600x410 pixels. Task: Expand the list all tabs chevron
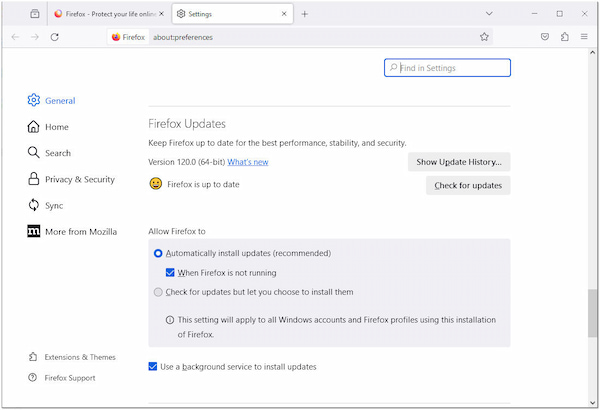(x=489, y=14)
